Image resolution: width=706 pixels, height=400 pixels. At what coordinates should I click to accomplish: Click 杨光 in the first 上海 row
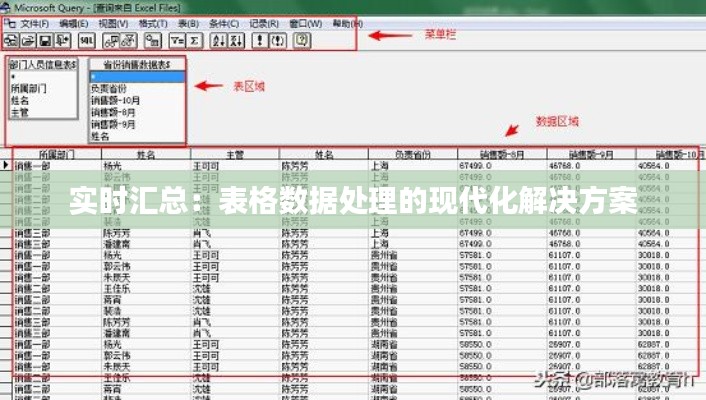[x=112, y=166]
